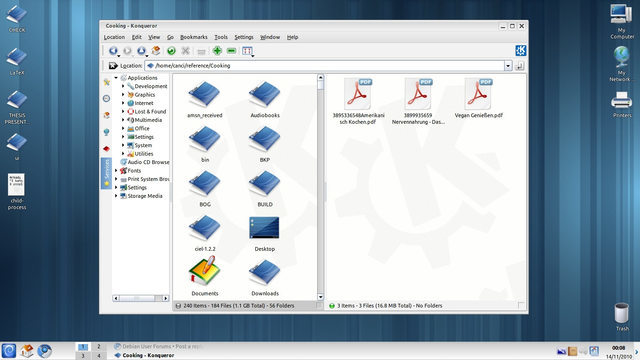Open the red Root Folder sidebar icon
Screen dimensions: 640x360
click(x=107, y=149)
